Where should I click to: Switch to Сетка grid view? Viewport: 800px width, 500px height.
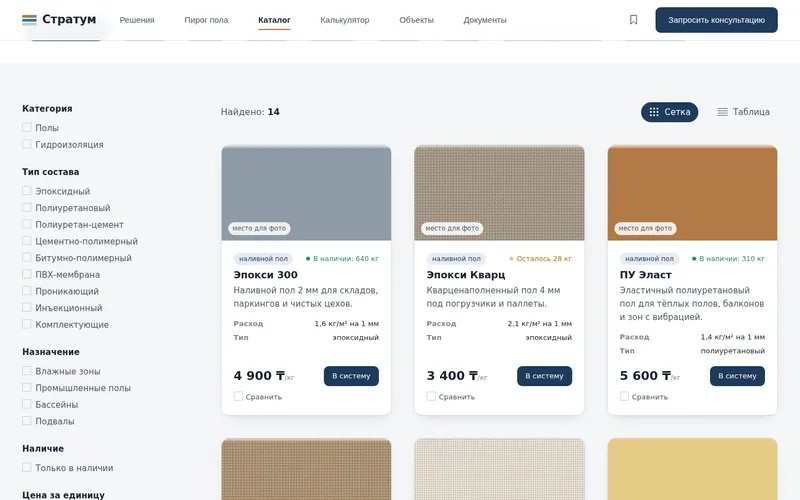click(x=669, y=112)
